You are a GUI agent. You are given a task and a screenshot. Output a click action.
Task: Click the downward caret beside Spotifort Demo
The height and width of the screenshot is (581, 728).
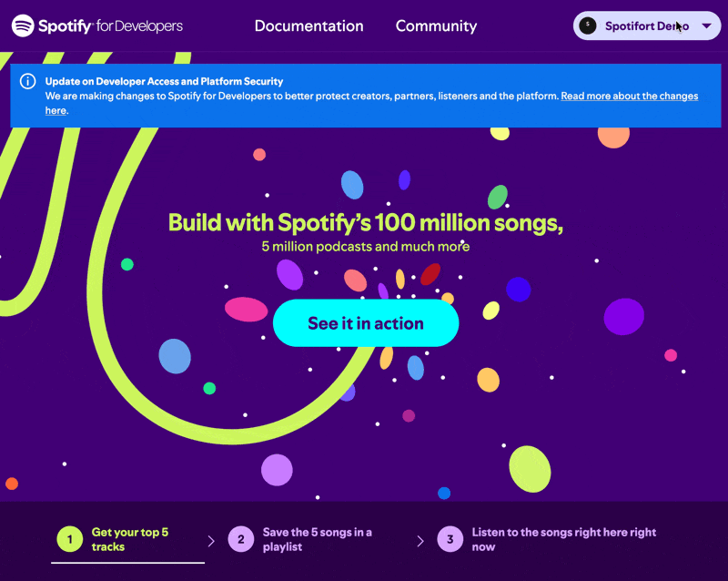[704, 25]
